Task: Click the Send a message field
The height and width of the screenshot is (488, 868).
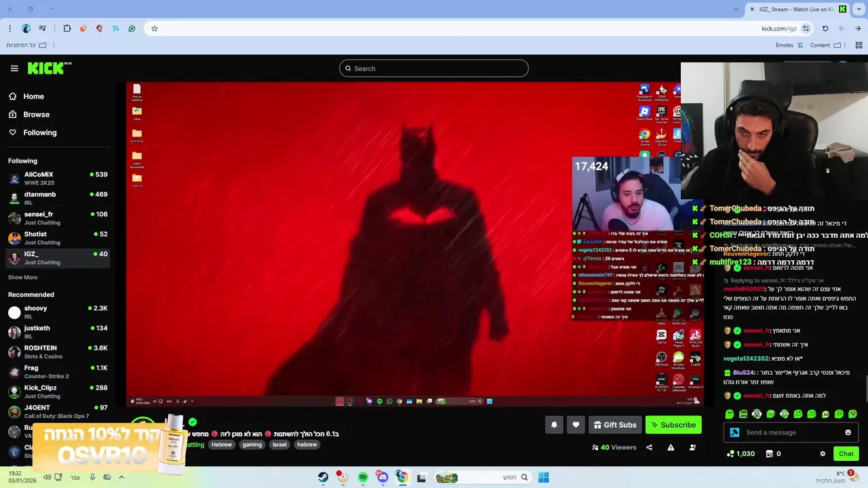Action: coord(791,432)
